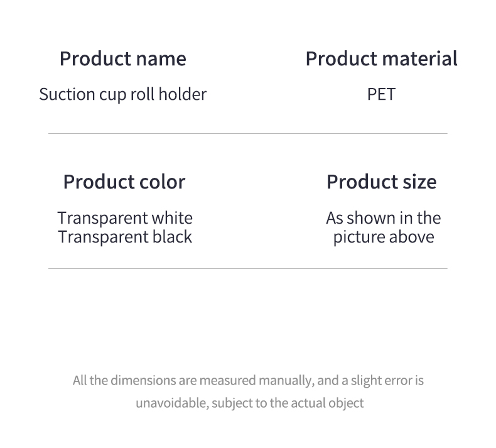Choose the Transparent black color text
496x448 pixels.
[x=125, y=237]
